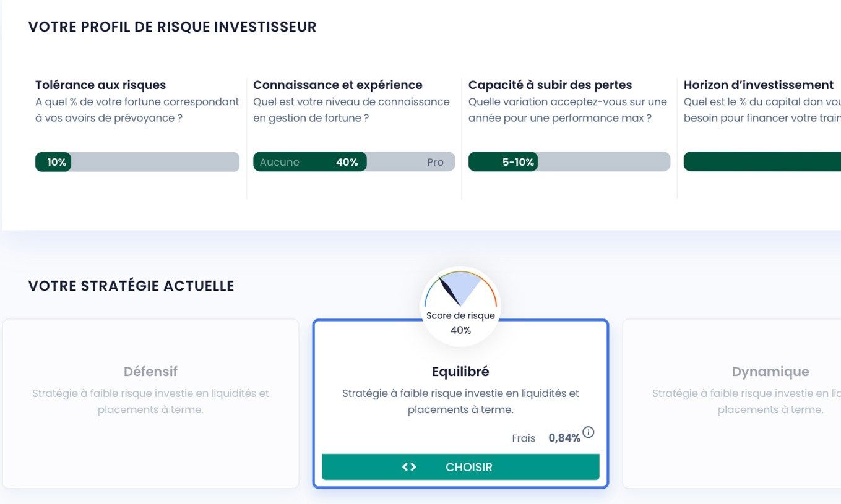Click the VOTRE STRATÉGIE ACTUELLE section title

[x=131, y=286]
